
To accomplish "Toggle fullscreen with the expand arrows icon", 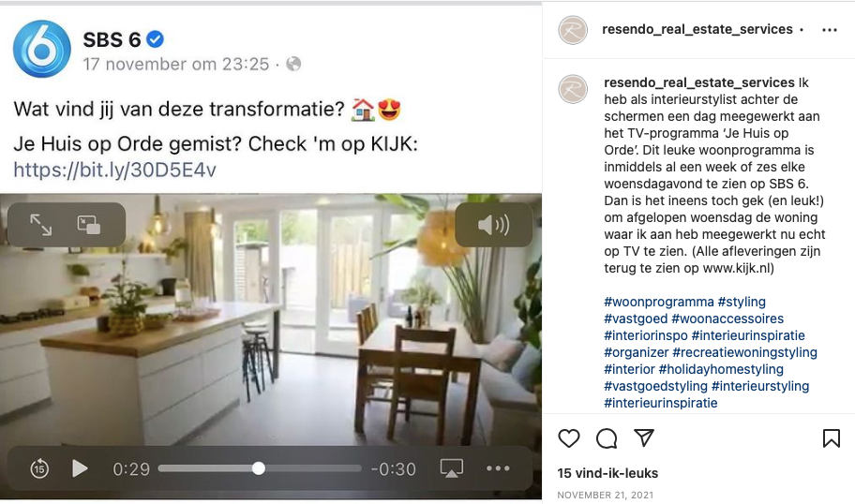I will point(41,225).
